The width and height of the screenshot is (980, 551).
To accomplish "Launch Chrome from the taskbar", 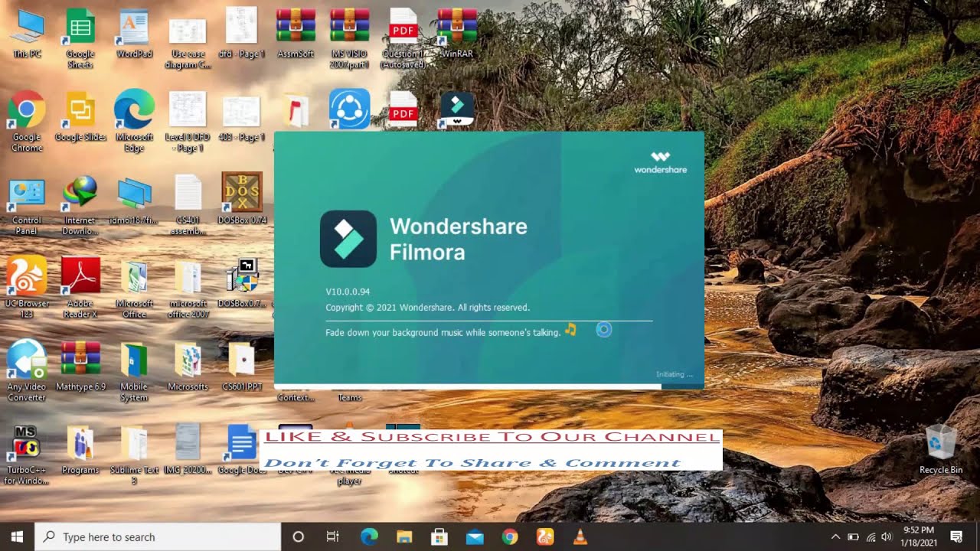I will (x=510, y=536).
